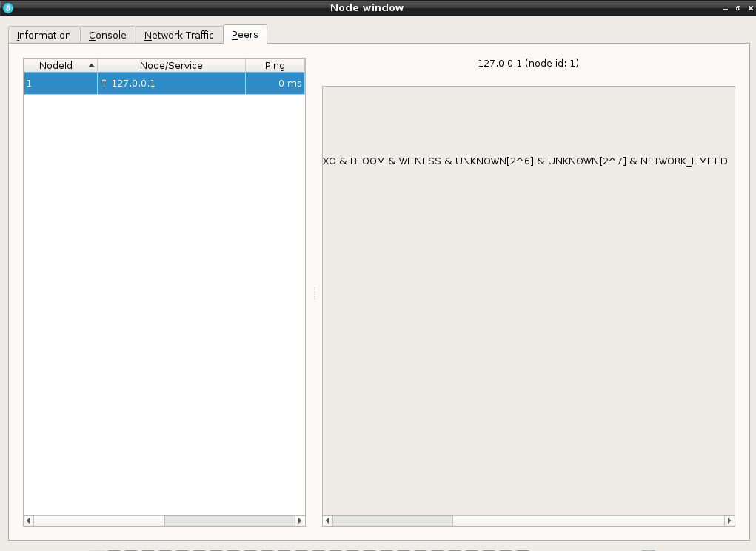Sort peers by the Ping column
The width and height of the screenshot is (756, 551).
275,64
